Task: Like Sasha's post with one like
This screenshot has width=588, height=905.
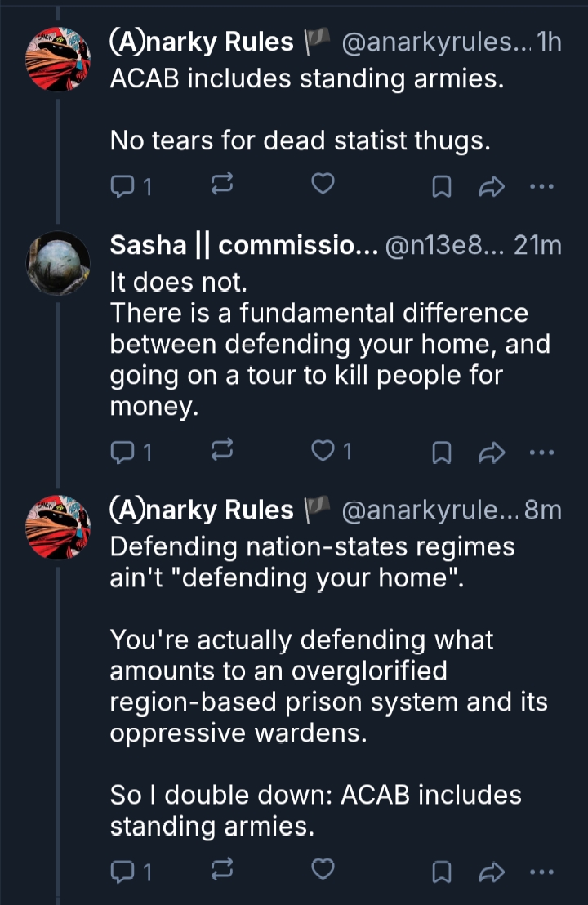Action: click(323, 450)
